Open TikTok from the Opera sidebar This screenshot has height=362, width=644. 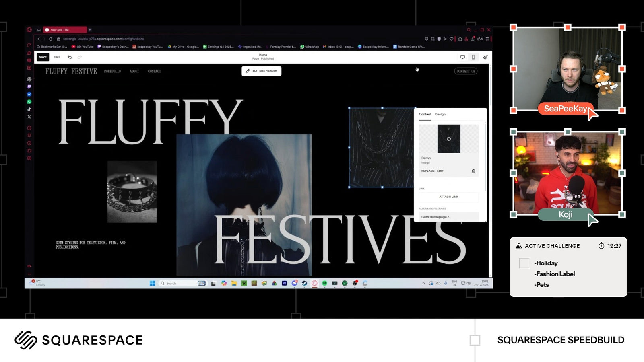click(29, 109)
